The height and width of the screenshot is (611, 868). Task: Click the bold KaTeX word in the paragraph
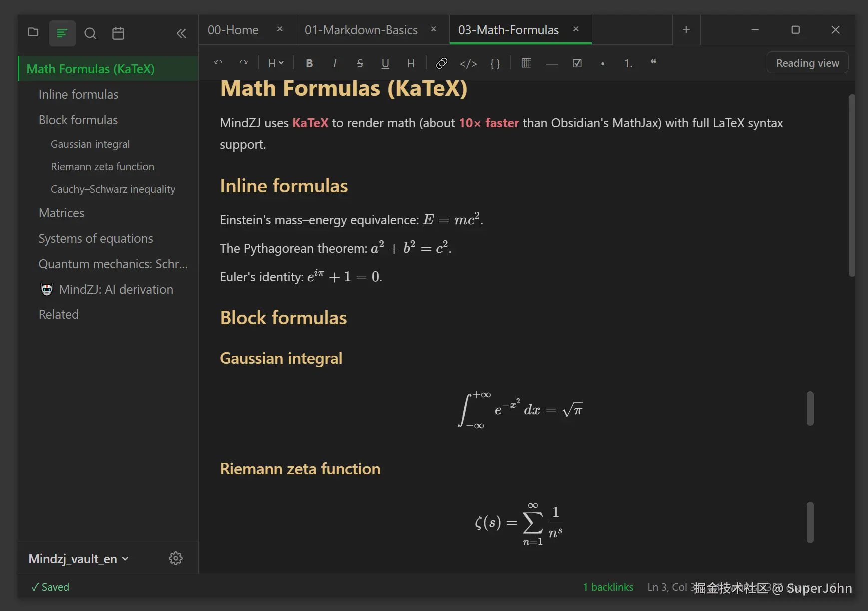pos(310,123)
